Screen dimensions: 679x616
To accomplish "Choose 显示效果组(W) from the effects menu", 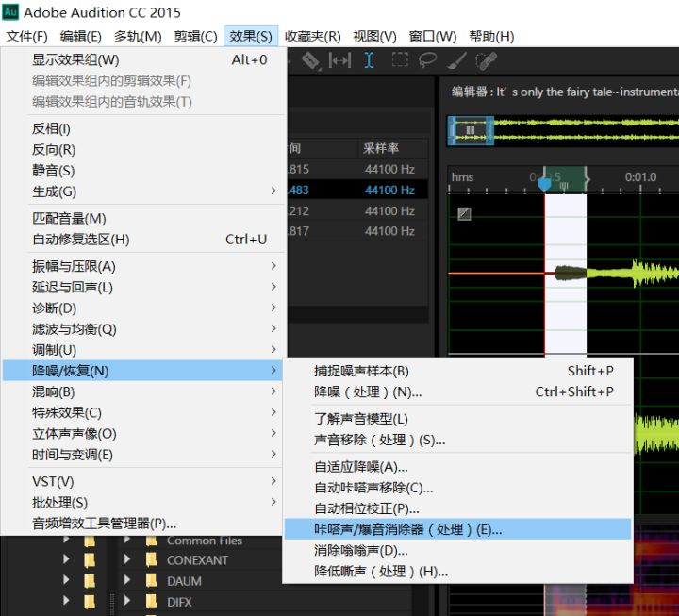I will pos(144,59).
